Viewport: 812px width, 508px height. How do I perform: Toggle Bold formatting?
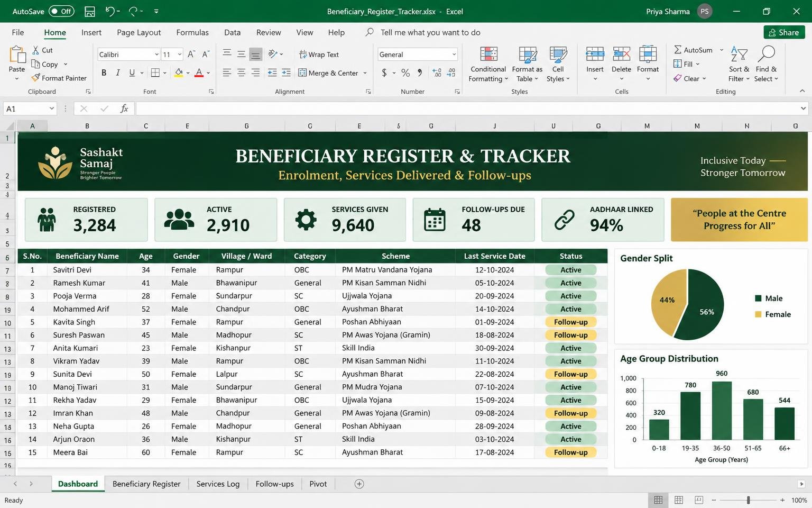[104, 73]
